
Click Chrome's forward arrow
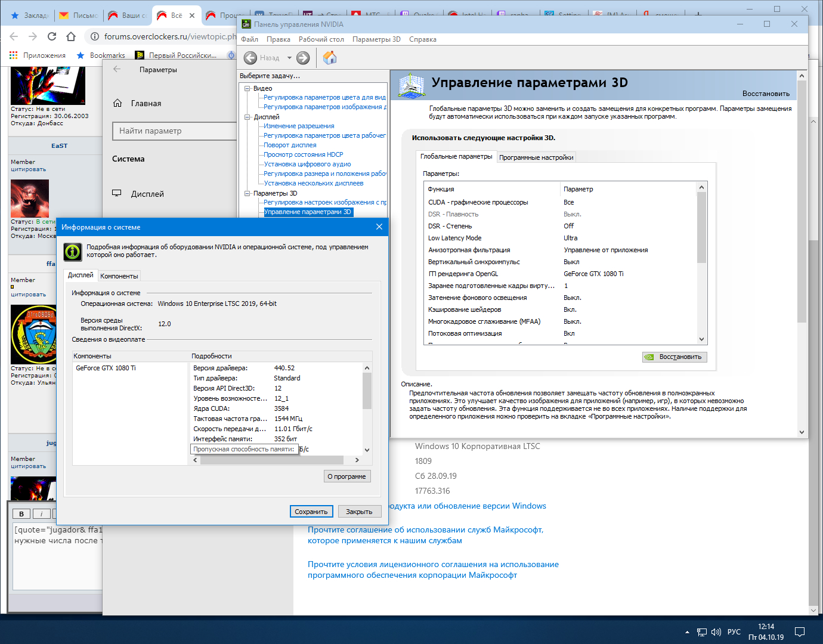[33, 36]
